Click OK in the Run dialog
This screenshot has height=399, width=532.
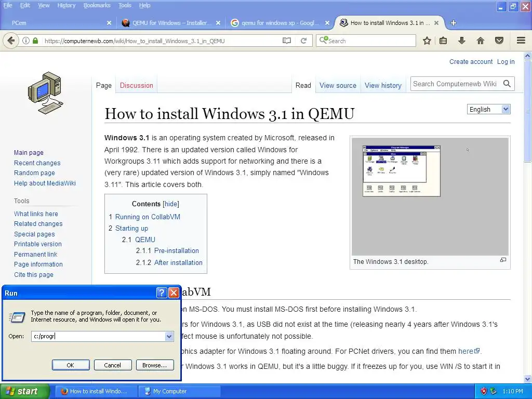71,365
